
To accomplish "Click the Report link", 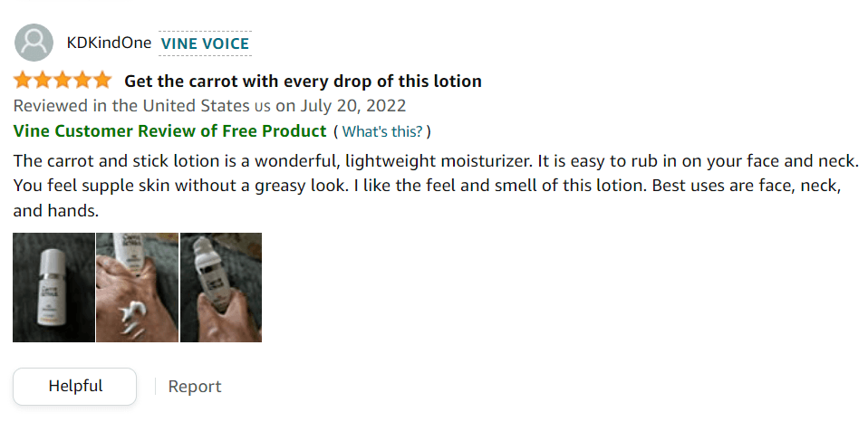I will 195,387.
